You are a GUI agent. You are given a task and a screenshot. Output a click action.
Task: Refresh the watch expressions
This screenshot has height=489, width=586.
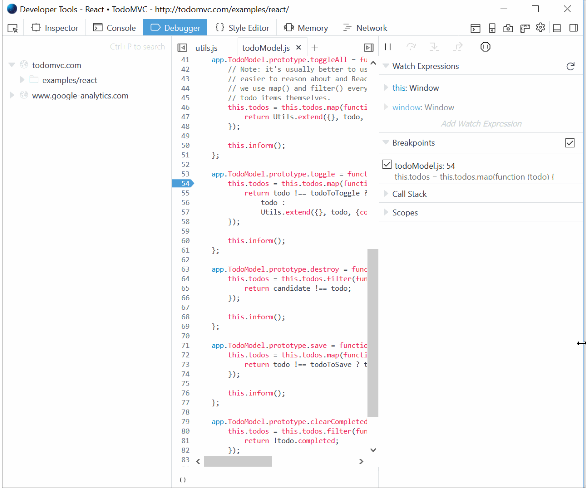(x=570, y=66)
